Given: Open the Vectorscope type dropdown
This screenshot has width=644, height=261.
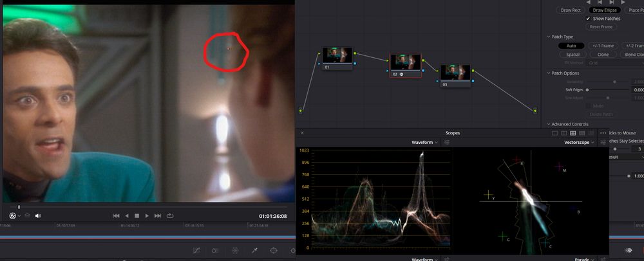Looking at the screenshot, I should coord(579,142).
